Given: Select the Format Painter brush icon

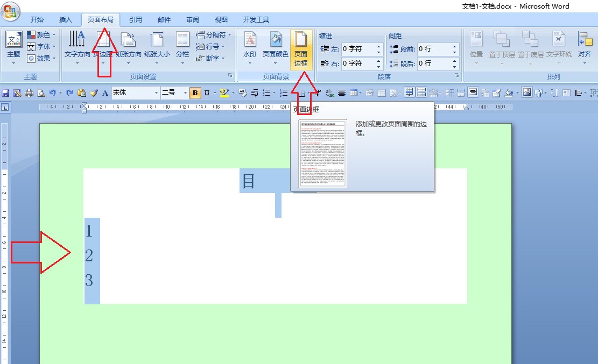Looking at the screenshot, I should click(94, 92).
